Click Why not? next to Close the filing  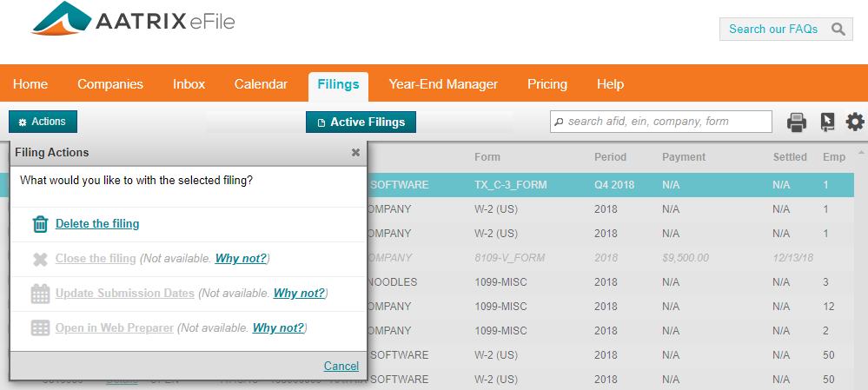pyautogui.click(x=242, y=259)
